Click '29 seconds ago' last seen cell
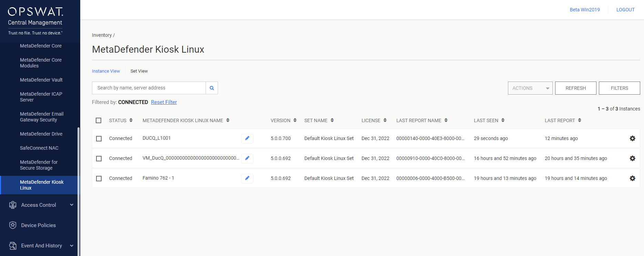This screenshot has height=256, width=644. click(x=491, y=138)
